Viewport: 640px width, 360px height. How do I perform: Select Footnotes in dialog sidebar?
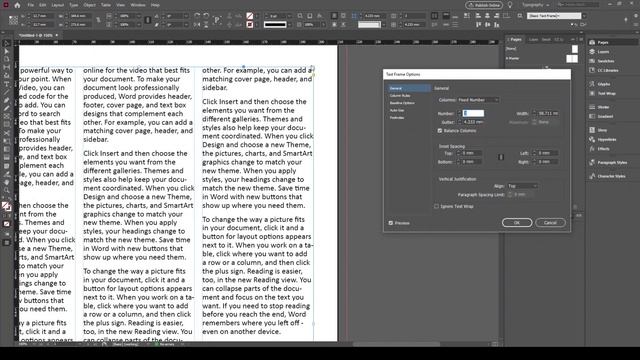pyautogui.click(x=397, y=118)
